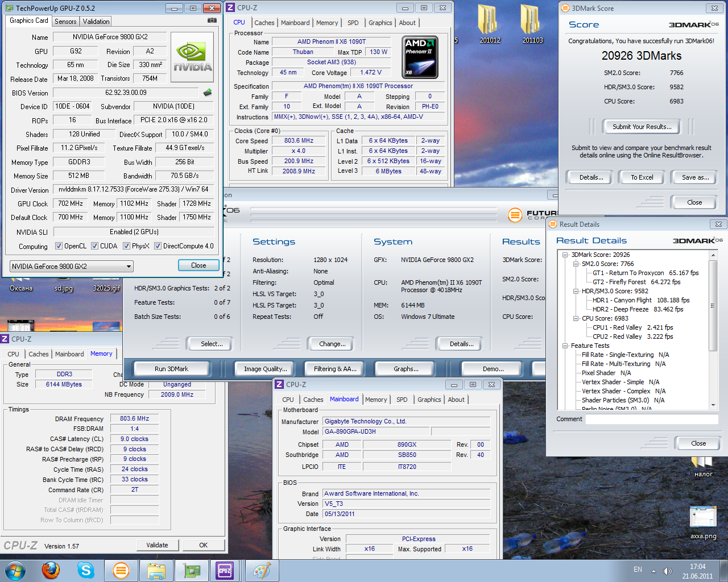Switch to CPU-Z taskbar icon
The width and height of the screenshot is (728, 582).
tap(225, 570)
